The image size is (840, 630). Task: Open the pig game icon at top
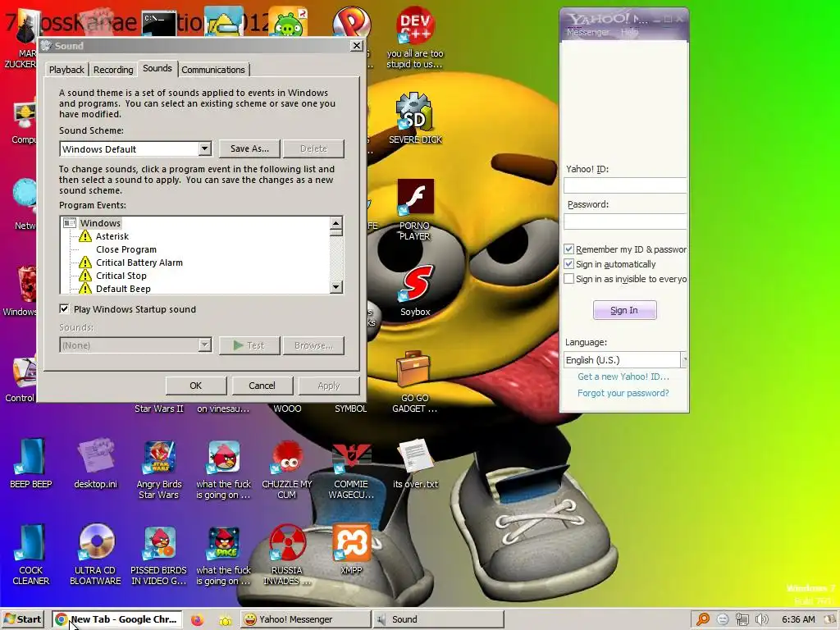[290, 22]
